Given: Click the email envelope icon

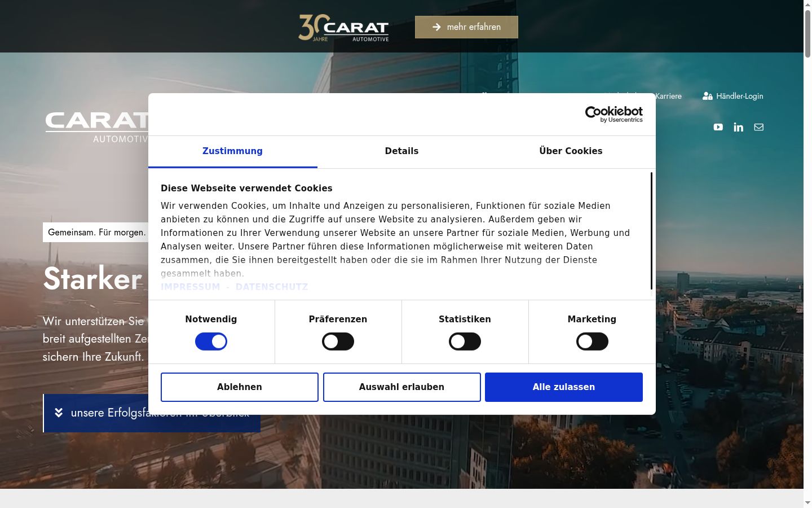Looking at the screenshot, I should point(758,127).
